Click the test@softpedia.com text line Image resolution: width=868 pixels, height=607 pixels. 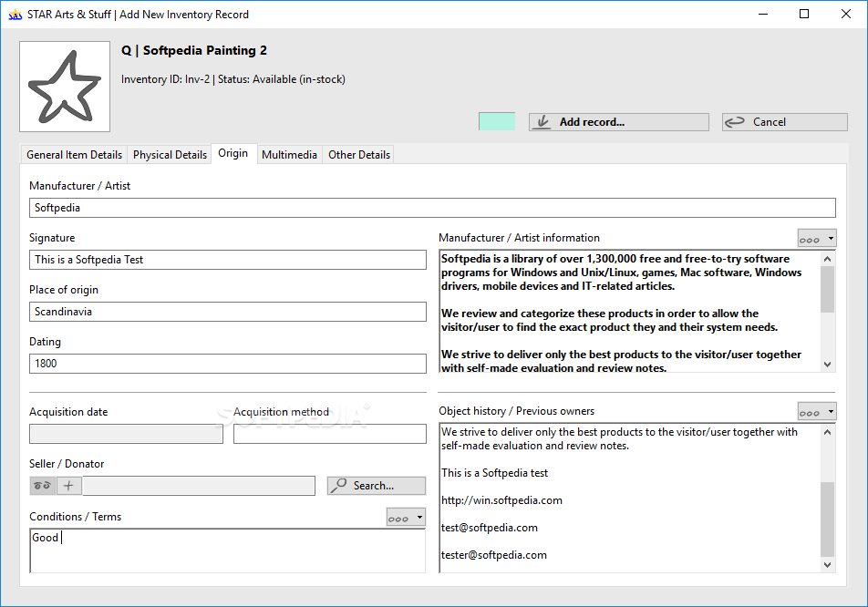490,528
